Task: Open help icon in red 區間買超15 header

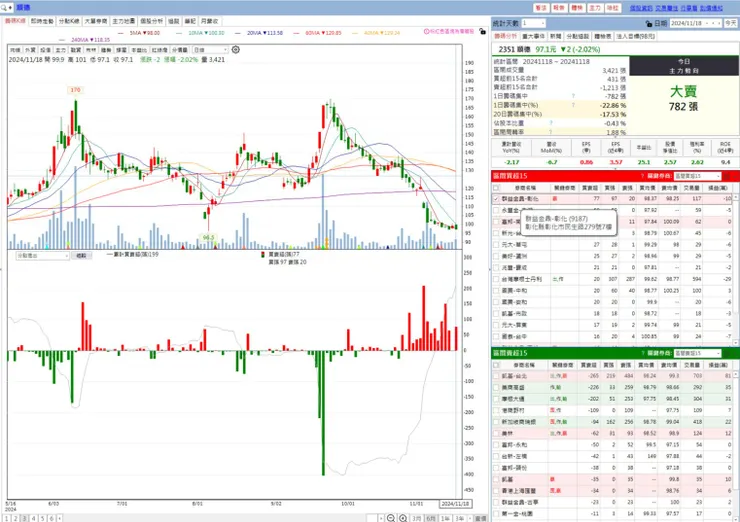Action: tap(642, 176)
